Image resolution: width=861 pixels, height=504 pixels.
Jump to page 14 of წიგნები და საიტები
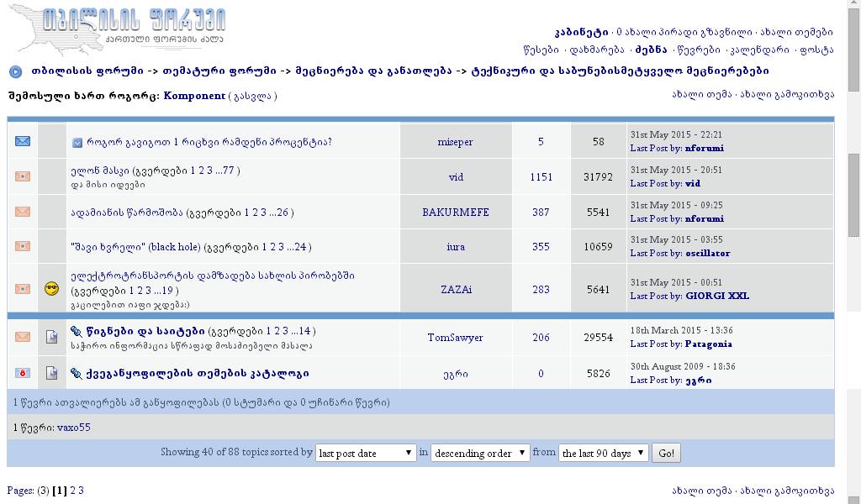304,331
